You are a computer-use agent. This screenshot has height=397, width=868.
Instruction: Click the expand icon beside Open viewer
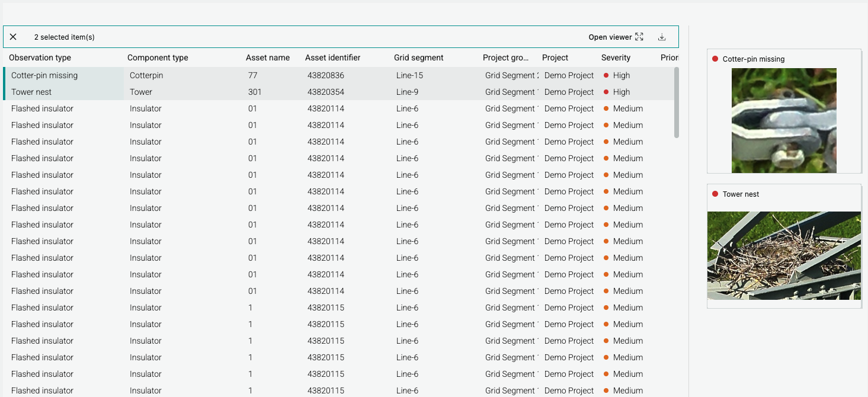639,37
